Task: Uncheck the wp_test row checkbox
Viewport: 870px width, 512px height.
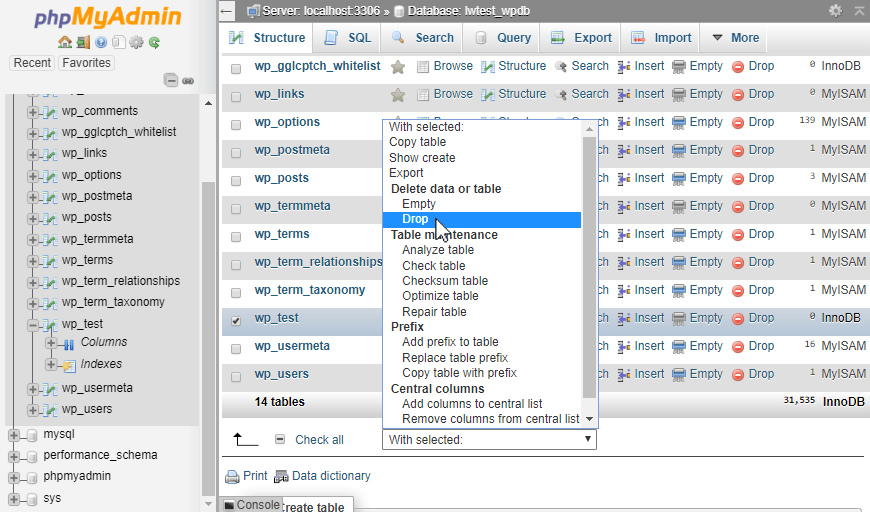Action: [236, 321]
